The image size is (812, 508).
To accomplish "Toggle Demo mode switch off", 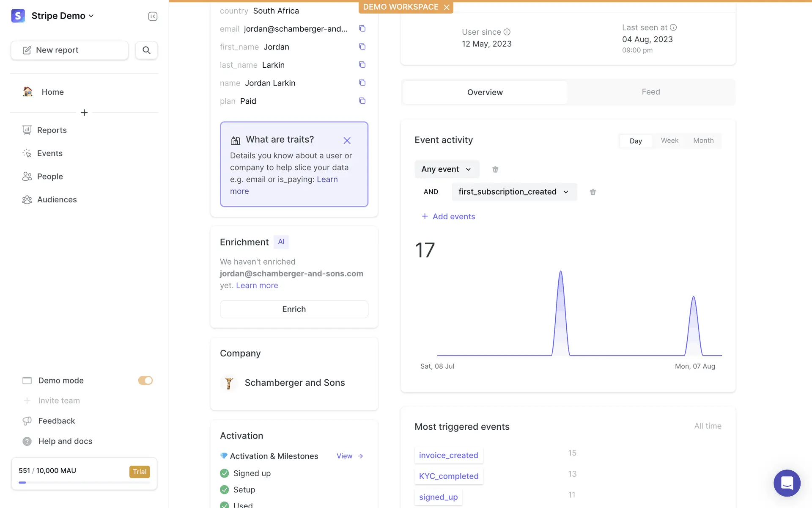I will tap(145, 380).
